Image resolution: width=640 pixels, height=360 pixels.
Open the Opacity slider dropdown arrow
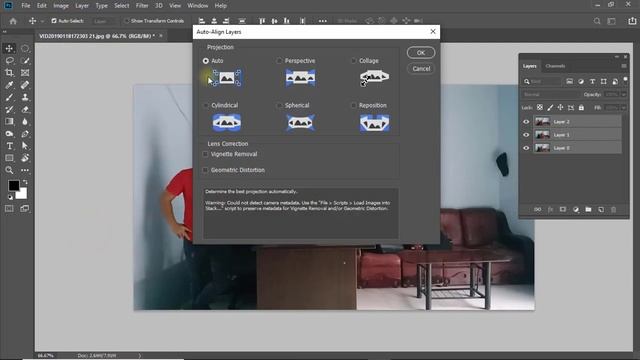624,94
